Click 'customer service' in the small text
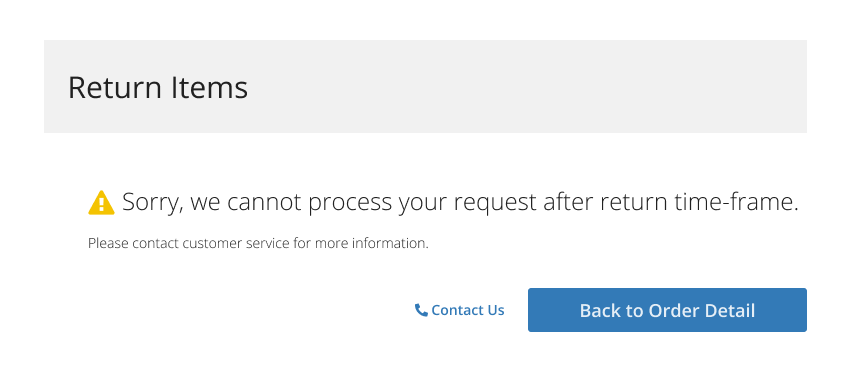Screen dimensions: 843x372 [236, 244]
